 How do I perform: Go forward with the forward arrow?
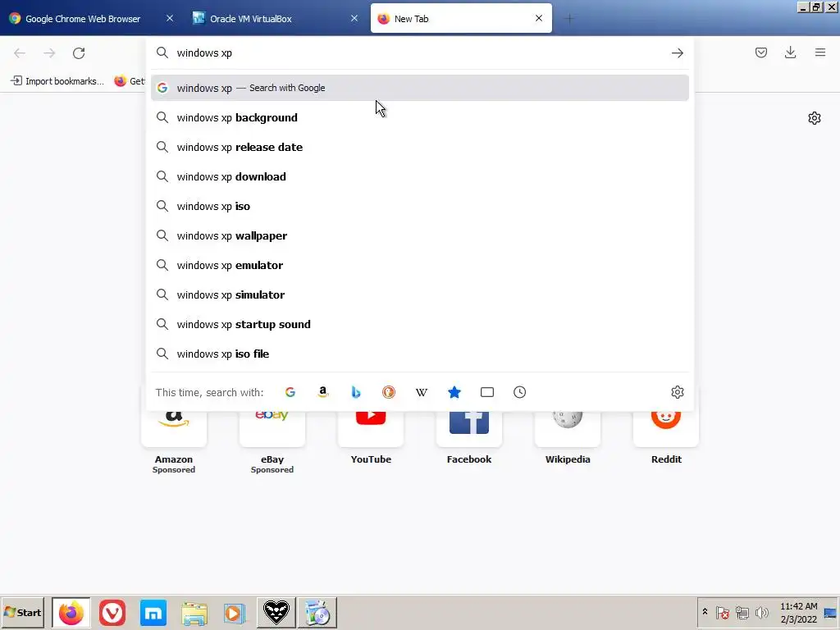pyautogui.click(x=49, y=53)
